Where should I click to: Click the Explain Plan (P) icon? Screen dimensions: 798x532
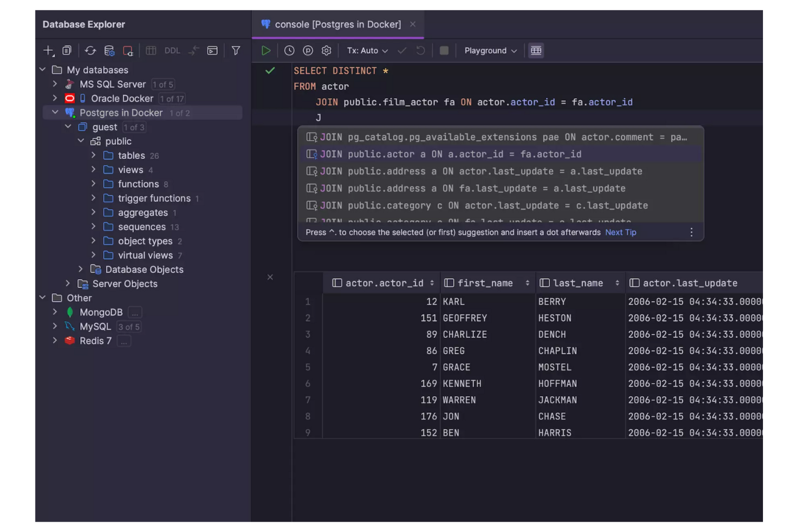point(308,51)
